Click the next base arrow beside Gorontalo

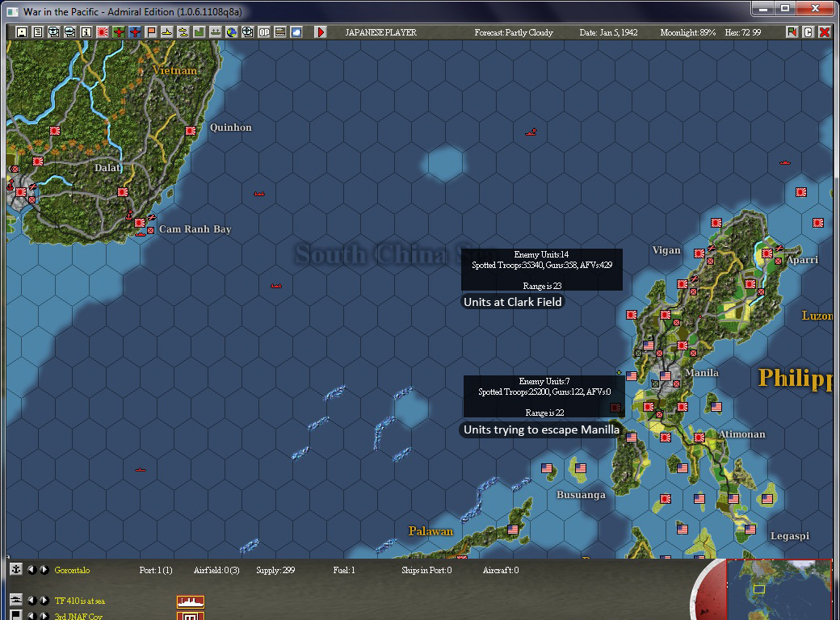[44, 570]
